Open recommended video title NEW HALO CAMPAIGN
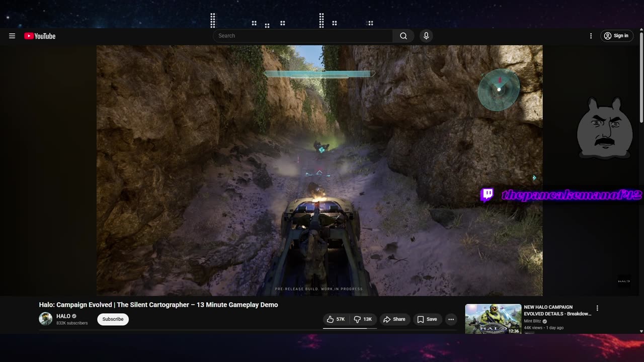This screenshot has height=362, width=644. pos(557,310)
